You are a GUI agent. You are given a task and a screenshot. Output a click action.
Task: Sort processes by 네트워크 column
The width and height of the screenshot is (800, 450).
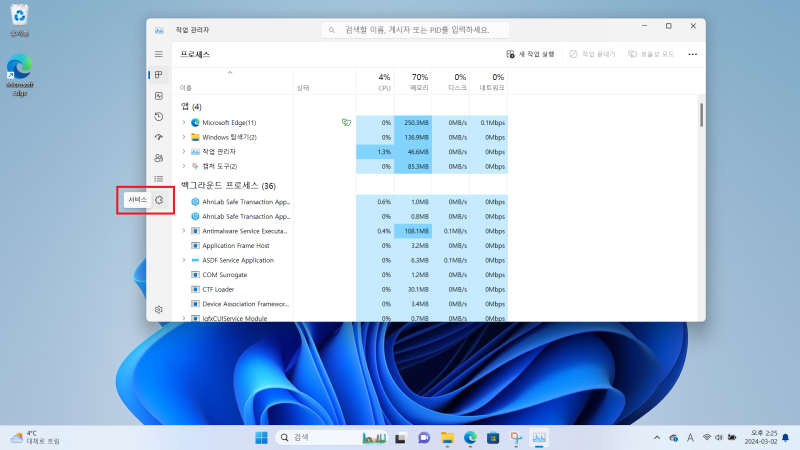point(489,82)
